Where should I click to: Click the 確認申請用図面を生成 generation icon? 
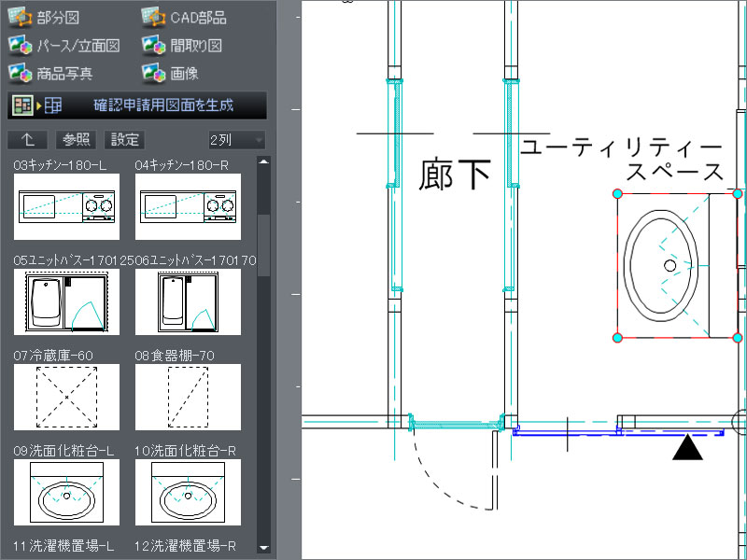21,105
